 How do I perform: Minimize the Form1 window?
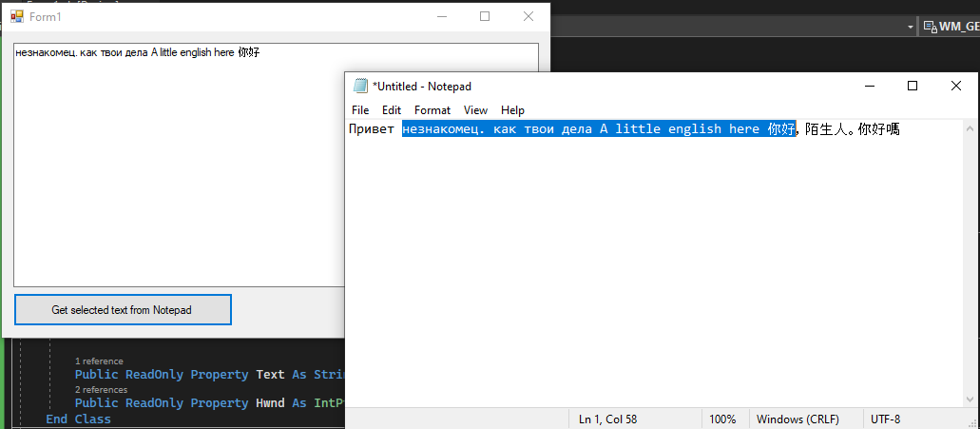point(441,16)
